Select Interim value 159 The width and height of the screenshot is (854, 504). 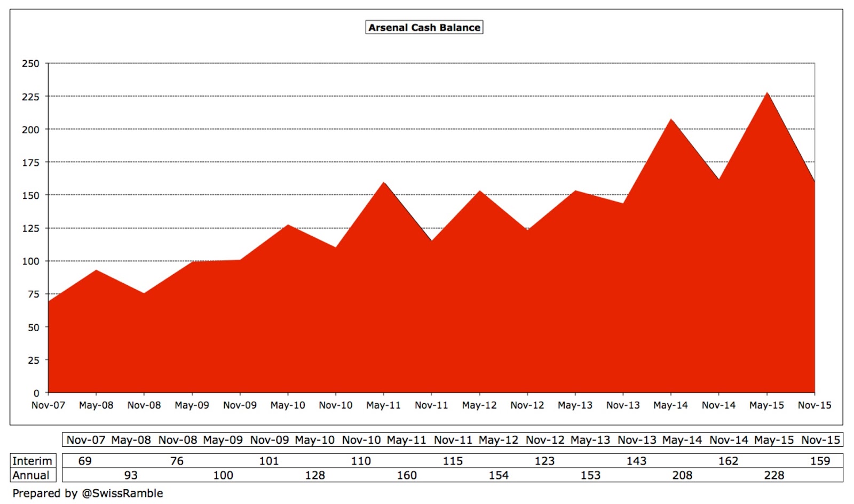pos(820,461)
